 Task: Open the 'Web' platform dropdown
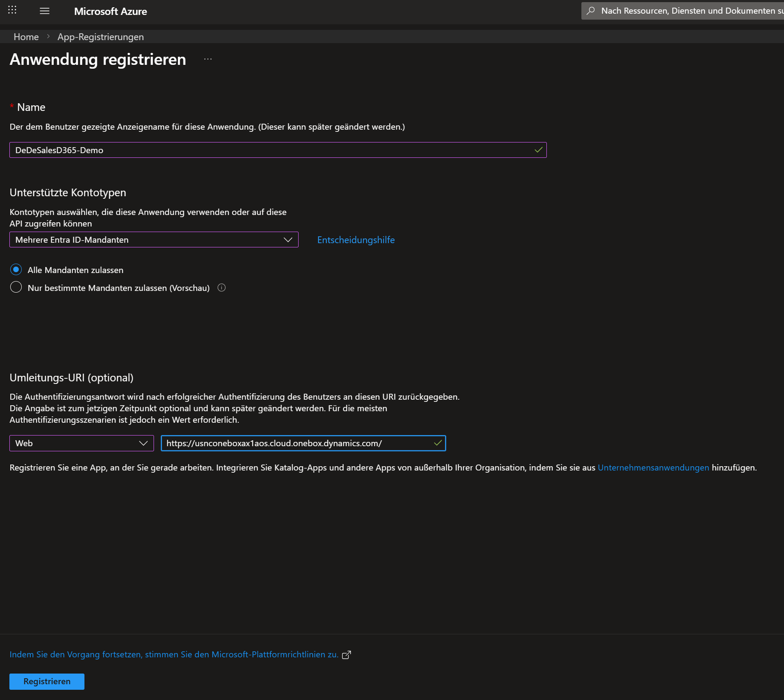click(81, 443)
